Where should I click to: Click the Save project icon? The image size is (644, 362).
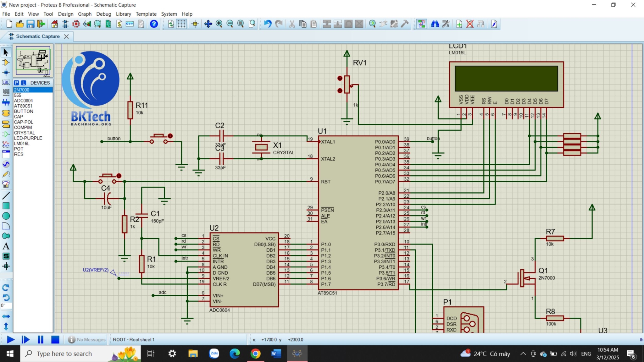pos(30,24)
